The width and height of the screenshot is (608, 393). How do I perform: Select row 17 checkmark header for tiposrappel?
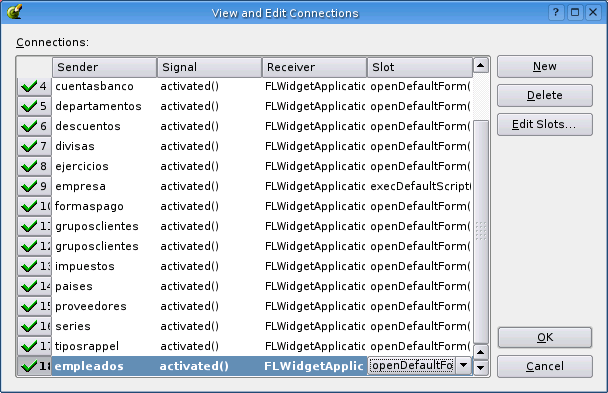coord(35,346)
